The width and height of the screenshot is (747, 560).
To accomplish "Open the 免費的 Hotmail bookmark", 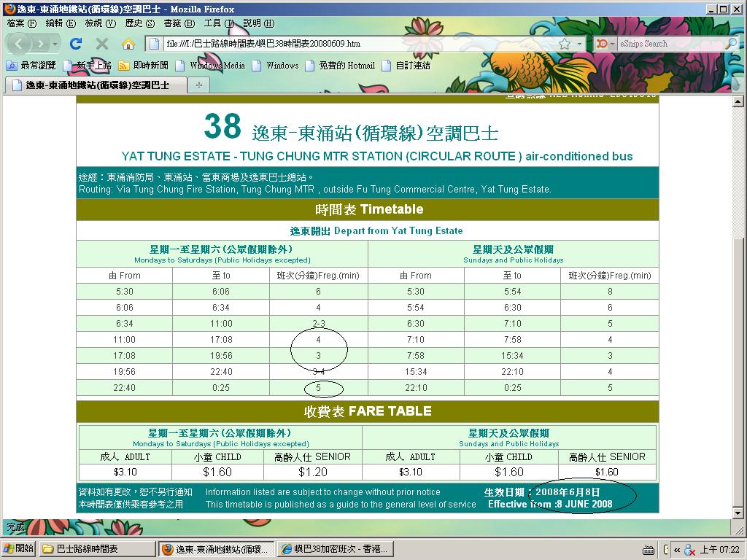I will (x=339, y=66).
